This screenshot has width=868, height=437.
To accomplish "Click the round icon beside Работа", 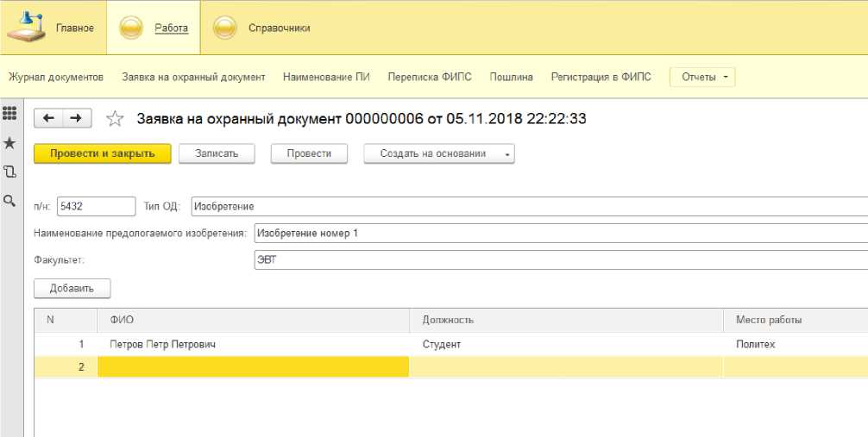I will point(132,28).
